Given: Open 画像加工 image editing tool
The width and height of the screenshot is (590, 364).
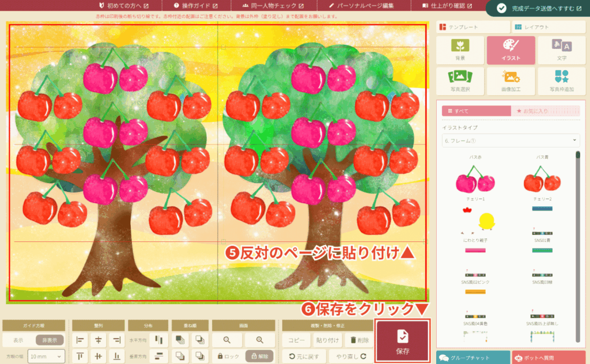Looking at the screenshot, I should click(510, 81).
